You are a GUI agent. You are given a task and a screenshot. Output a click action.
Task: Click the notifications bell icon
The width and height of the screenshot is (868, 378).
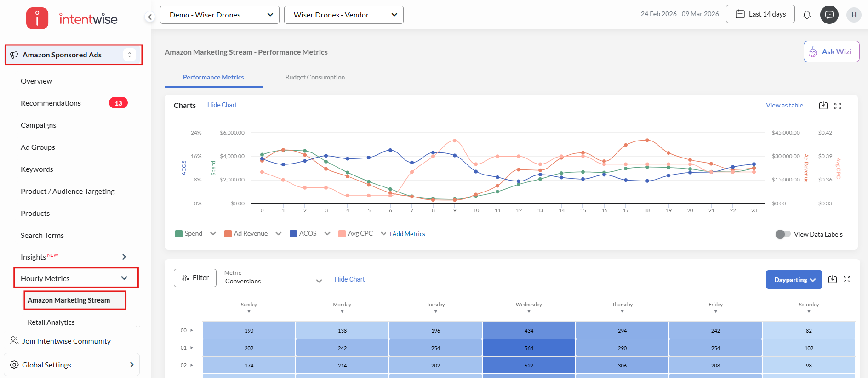807,15
